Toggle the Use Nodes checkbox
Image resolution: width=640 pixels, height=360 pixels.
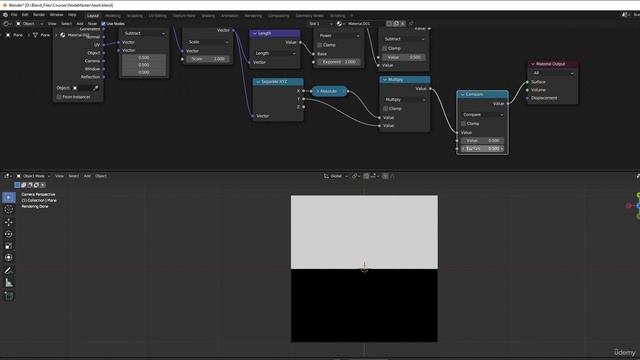[x=103, y=24]
